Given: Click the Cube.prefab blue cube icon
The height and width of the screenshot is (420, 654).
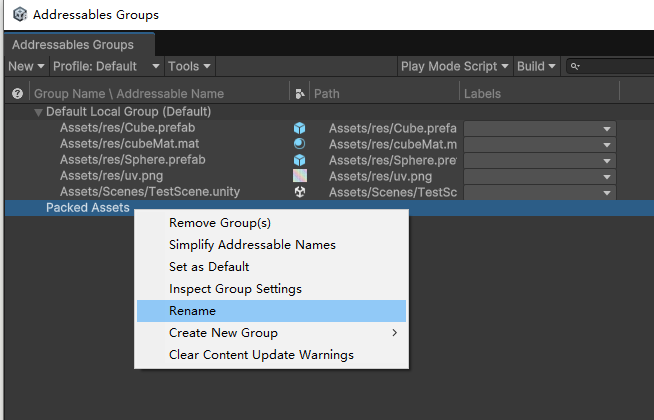Looking at the screenshot, I should point(299,128).
